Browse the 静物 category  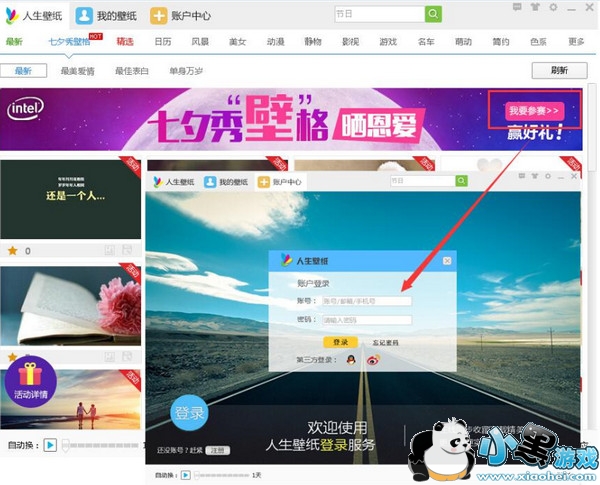[x=313, y=41]
